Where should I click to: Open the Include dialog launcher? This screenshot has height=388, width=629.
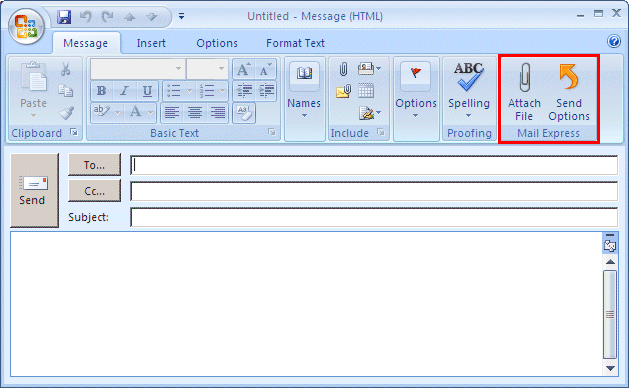(381, 132)
